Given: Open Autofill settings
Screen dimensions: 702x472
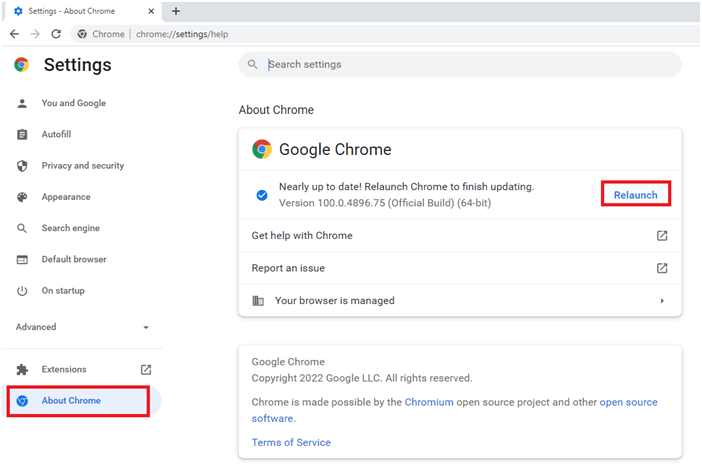Looking at the screenshot, I should [x=56, y=134].
